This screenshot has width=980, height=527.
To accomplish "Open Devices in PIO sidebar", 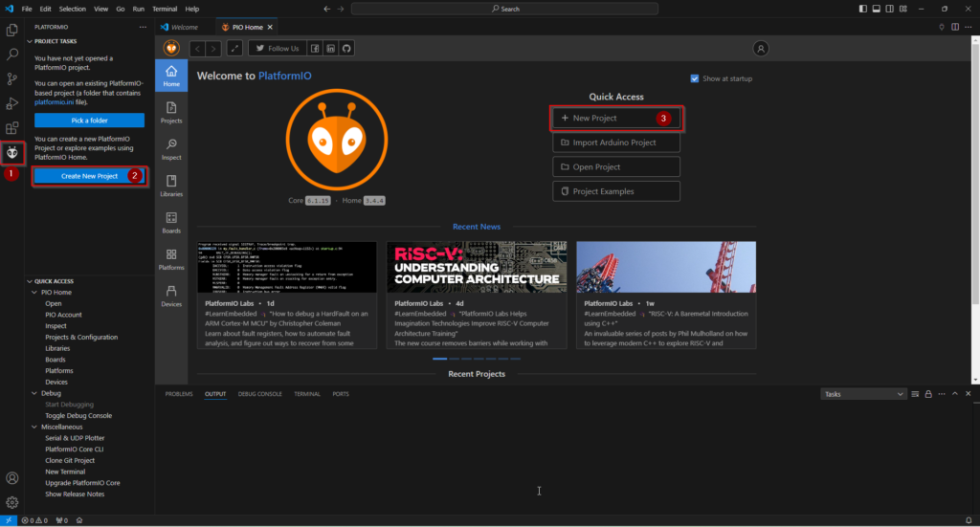I will (x=171, y=296).
